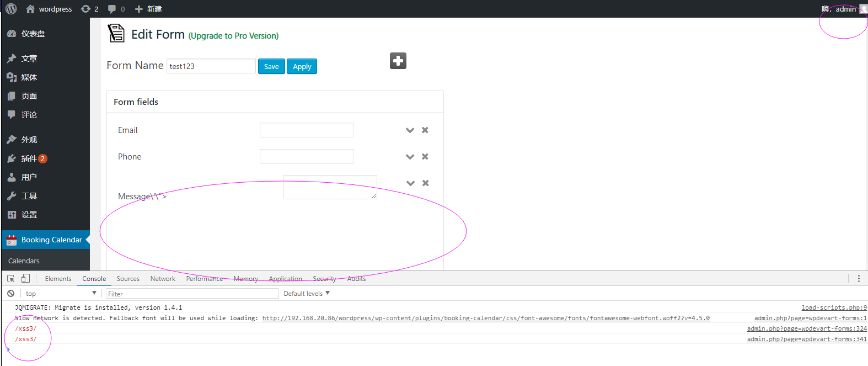The width and height of the screenshot is (868, 366).
Task: Switch to the Elements tab
Action: (58, 279)
